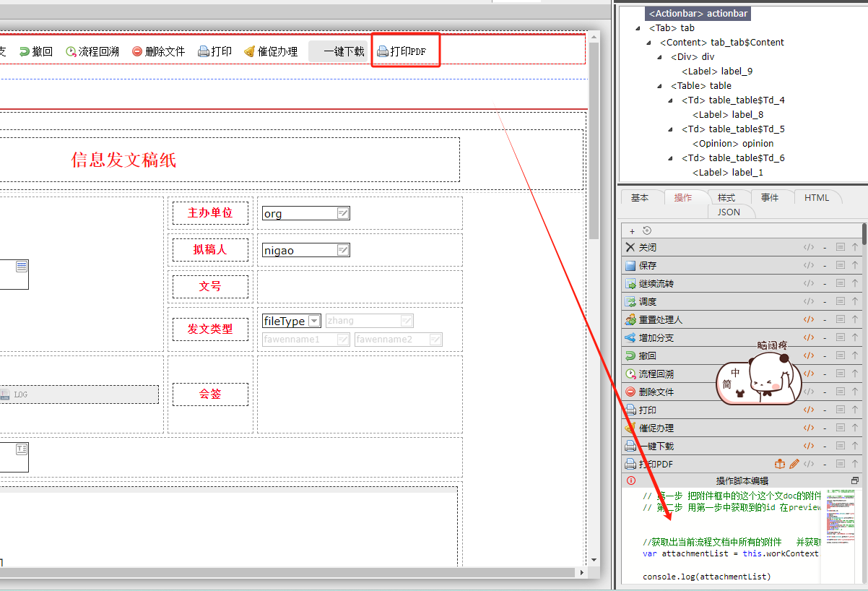
Task: Switch to the 操作 properties tab
Action: (x=683, y=197)
